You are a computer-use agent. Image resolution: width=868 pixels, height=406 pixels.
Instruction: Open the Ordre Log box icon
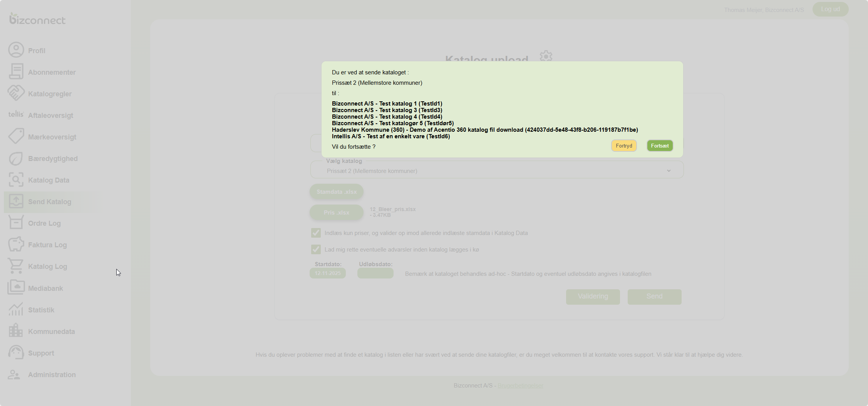click(x=16, y=223)
